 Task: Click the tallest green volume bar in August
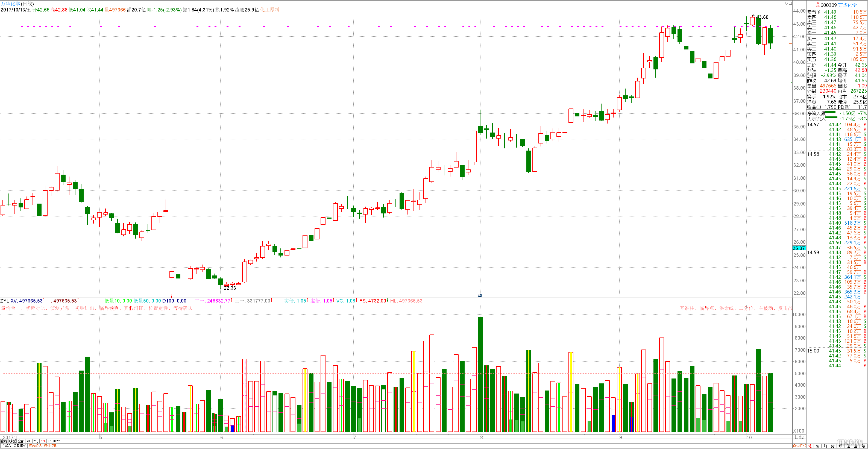[480, 374]
